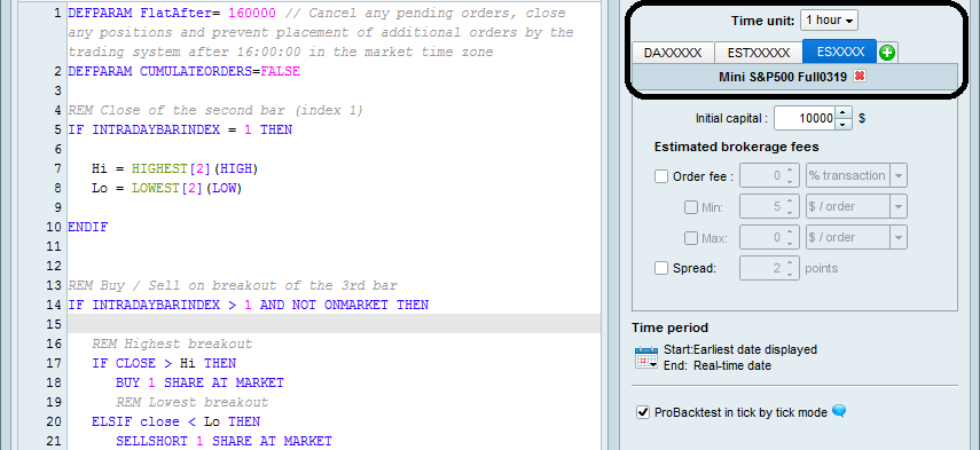Click the REM comment on line 4
The width and height of the screenshot is (980, 450).
(216, 111)
